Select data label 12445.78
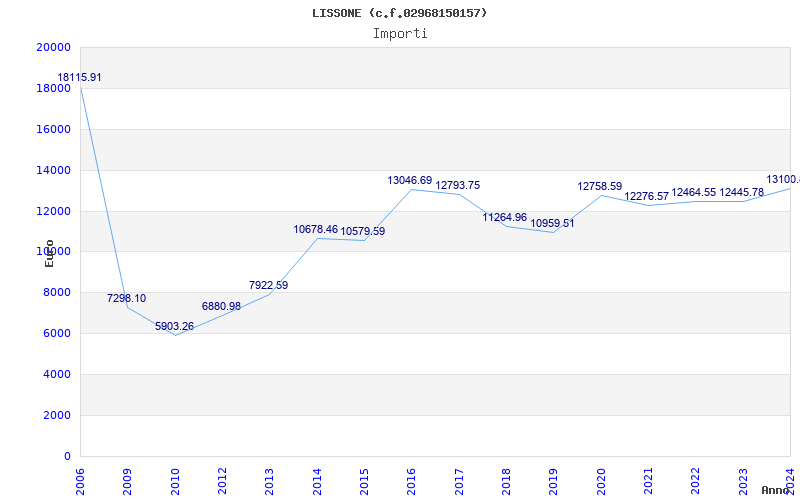 [x=741, y=193]
